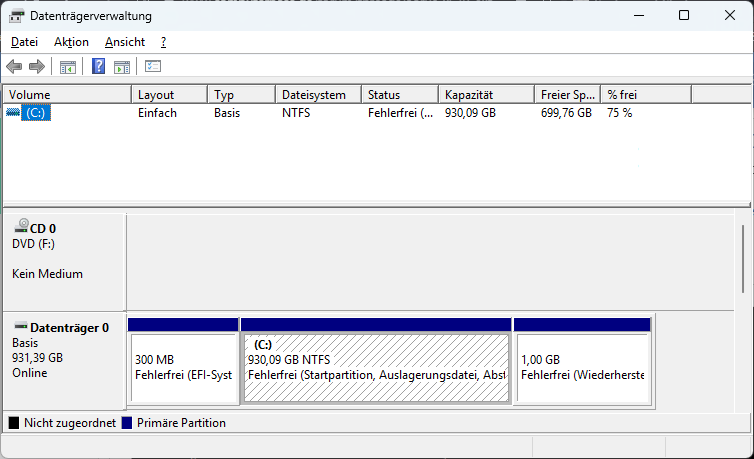This screenshot has height=459, width=754.
Task: Sort by the Status column header
Action: [400, 95]
